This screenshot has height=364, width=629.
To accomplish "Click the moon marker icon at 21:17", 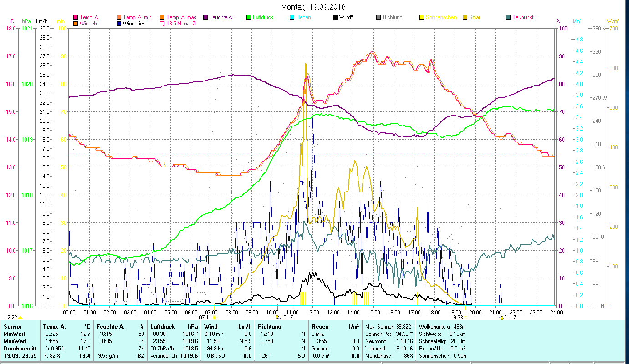I will 501,318.
